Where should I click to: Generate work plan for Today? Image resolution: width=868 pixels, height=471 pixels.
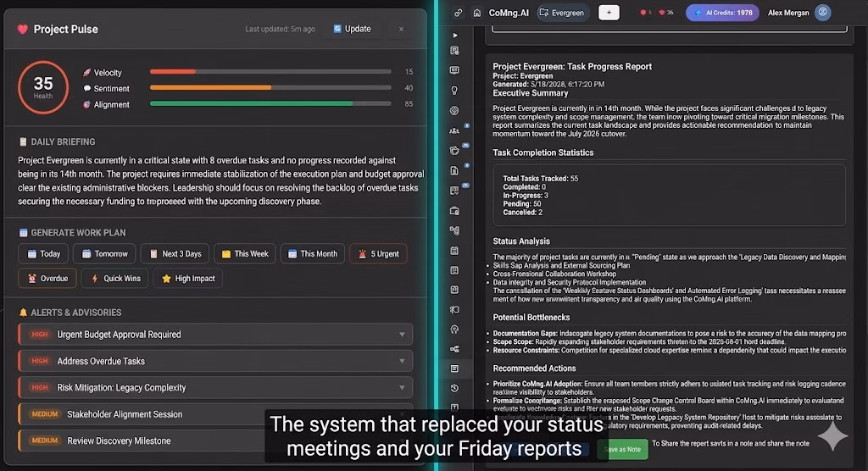click(43, 253)
